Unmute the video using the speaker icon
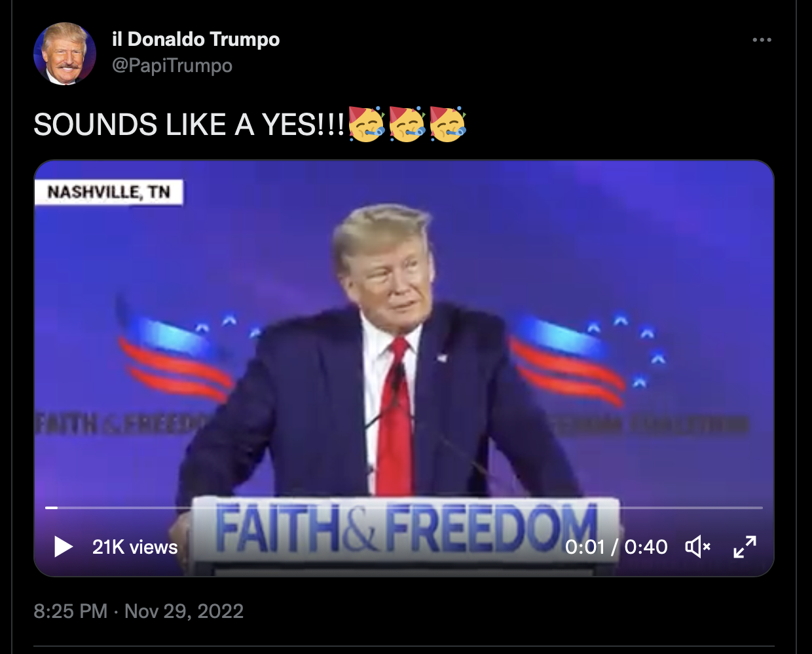812x654 pixels. [x=698, y=547]
